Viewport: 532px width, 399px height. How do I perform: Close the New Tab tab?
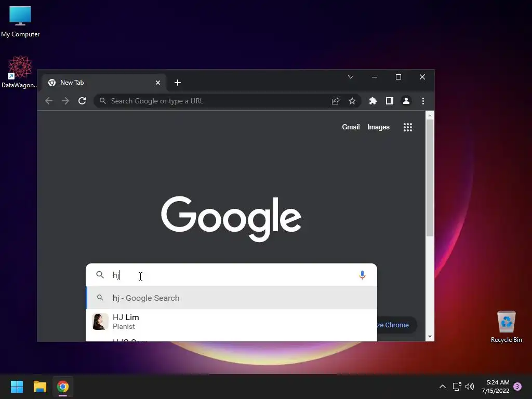pyautogui.click(x=158, y=83)
